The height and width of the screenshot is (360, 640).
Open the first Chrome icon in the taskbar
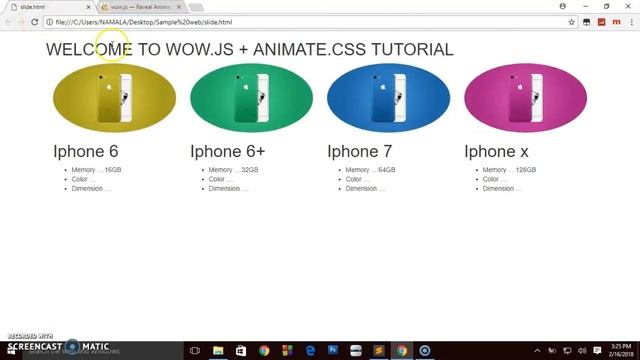(264, 351)
